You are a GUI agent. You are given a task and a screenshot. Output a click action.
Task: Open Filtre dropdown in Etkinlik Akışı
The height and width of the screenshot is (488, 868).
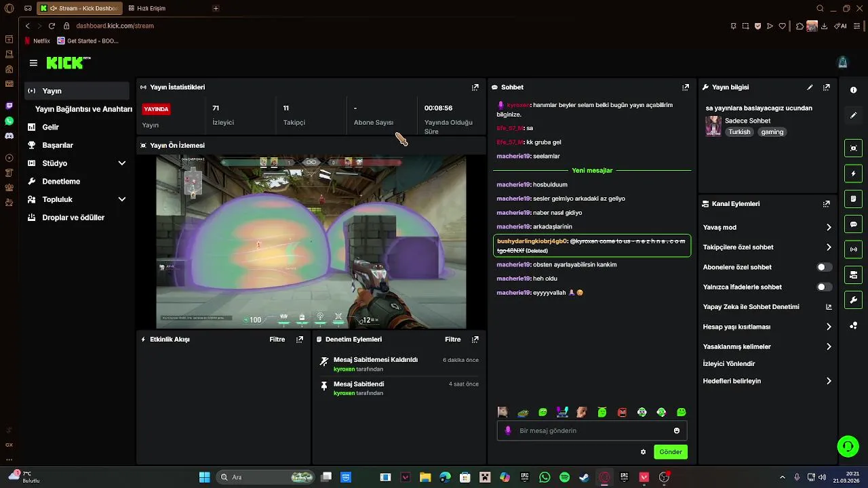tap(277, 340)
